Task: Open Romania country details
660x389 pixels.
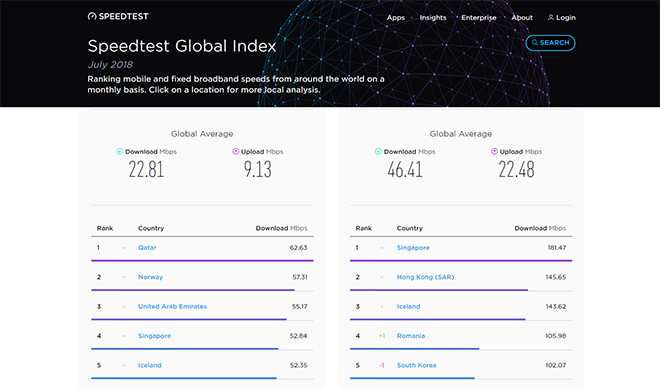Action: [411, 336]
